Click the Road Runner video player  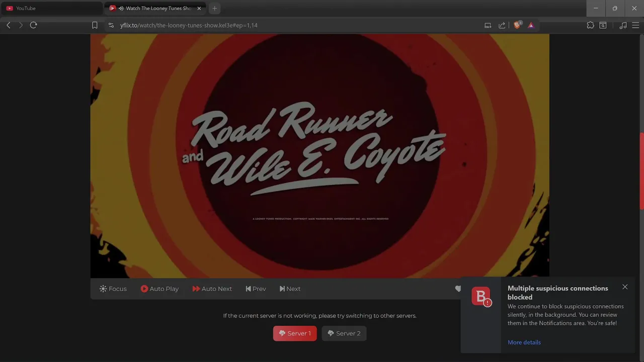point(319,156)
